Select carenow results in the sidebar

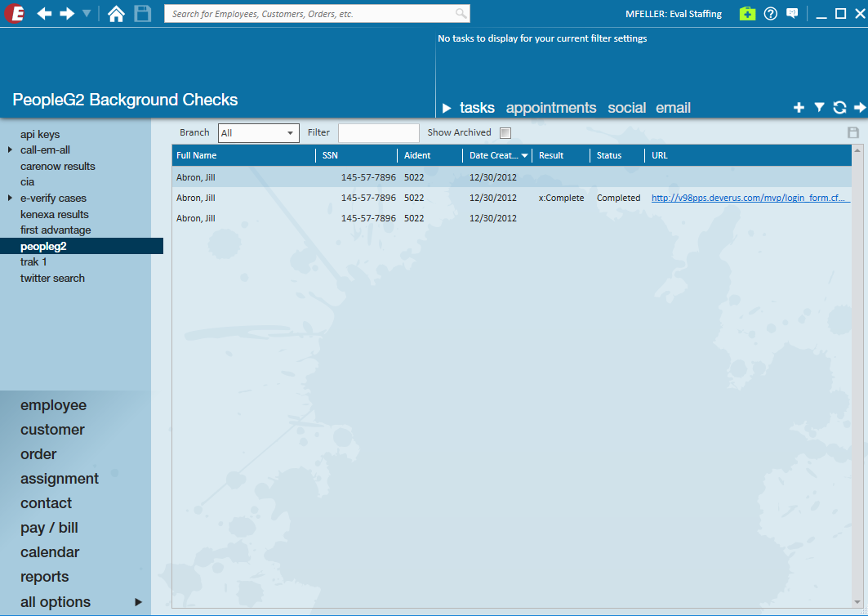[58, 166]
